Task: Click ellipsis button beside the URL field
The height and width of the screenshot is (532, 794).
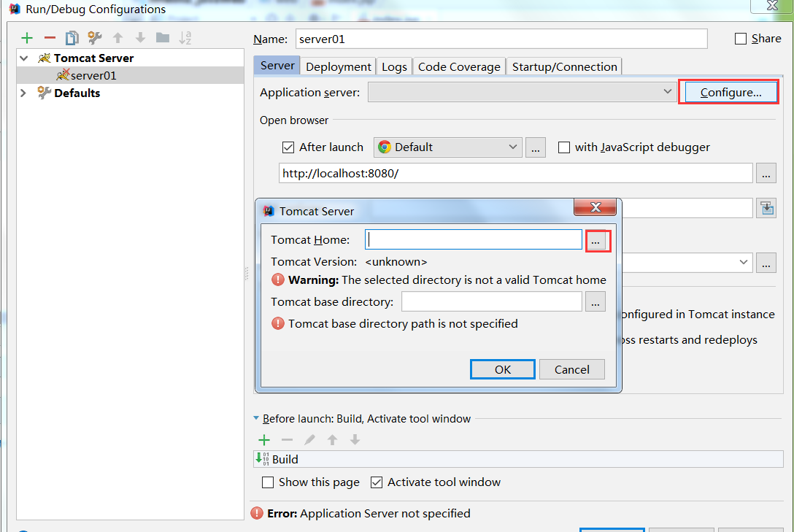Action: (x=766, y=173)
